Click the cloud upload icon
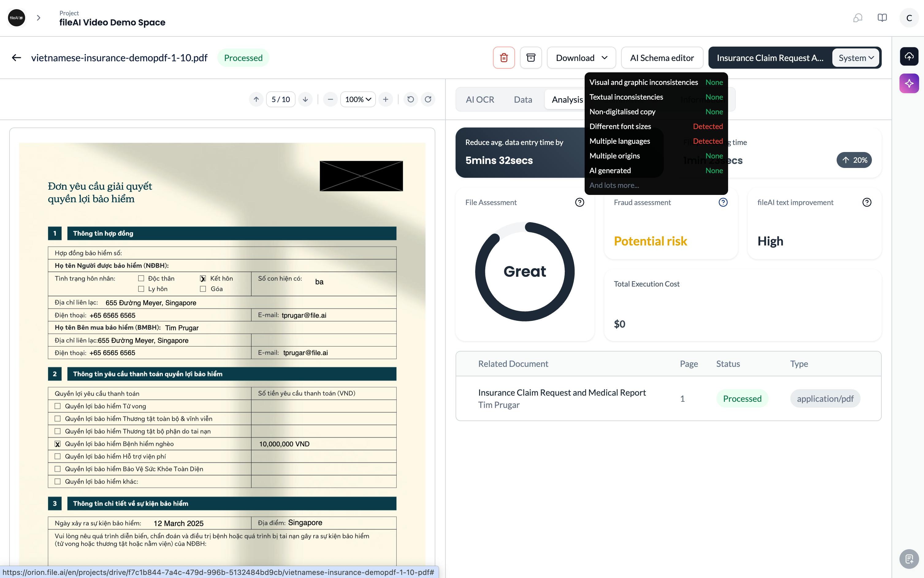Image resolution: width=924 pixels, height=578 pixels. pos(909,57)
